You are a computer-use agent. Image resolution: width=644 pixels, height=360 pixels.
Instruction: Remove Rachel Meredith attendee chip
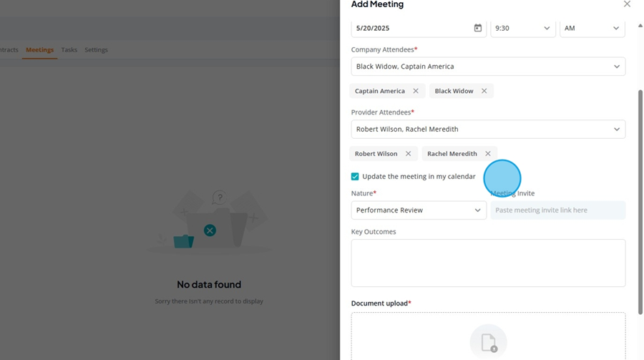[x=488, y=153]
